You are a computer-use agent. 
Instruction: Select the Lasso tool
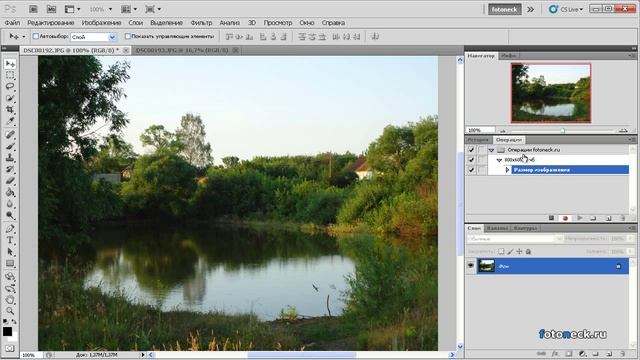(10, 87)
